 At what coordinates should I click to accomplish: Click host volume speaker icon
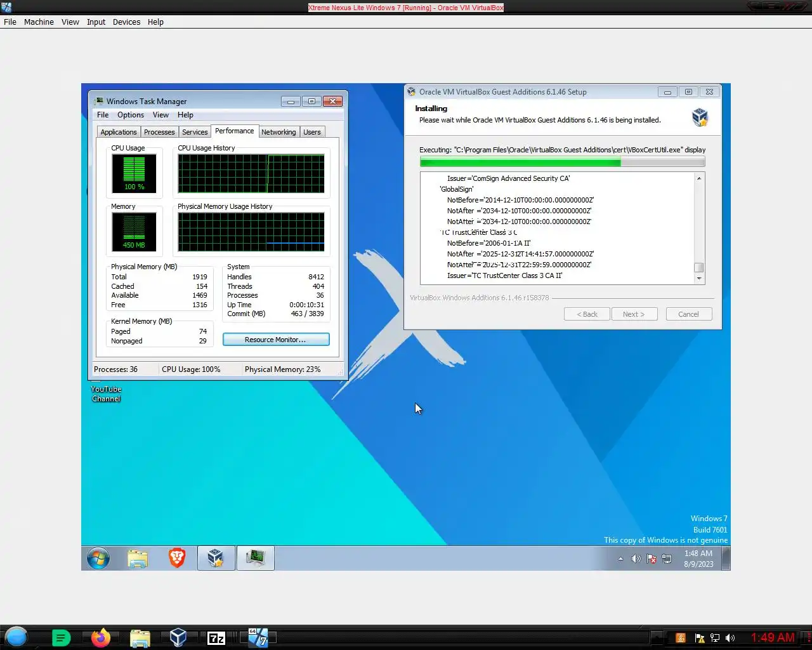(x=730, y=638)
